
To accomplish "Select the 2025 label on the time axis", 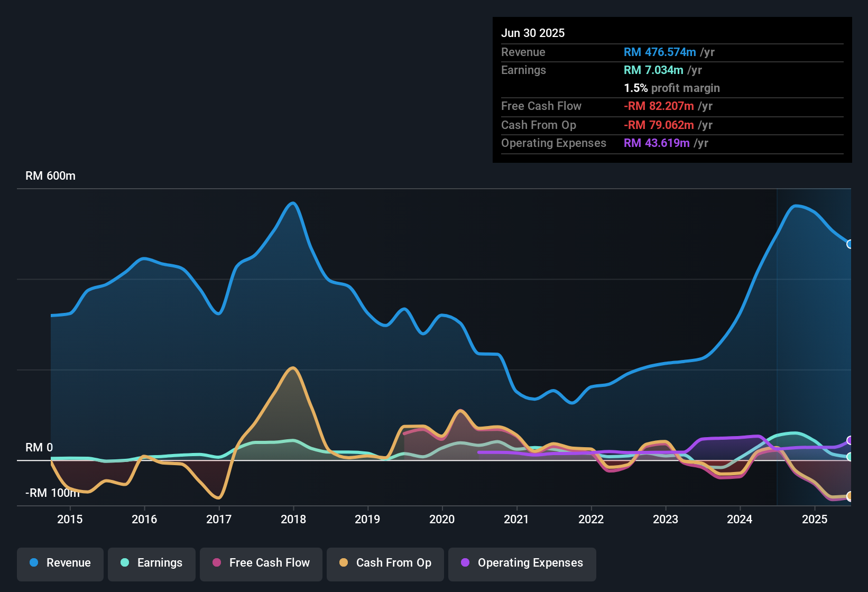I will point(815,520).
